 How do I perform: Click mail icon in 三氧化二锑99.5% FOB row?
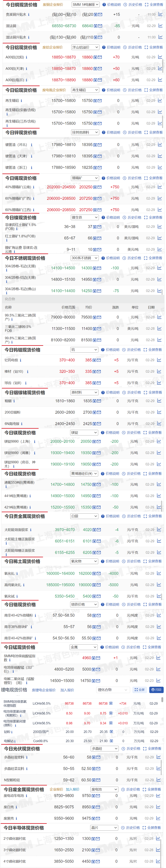pos(99,329)
